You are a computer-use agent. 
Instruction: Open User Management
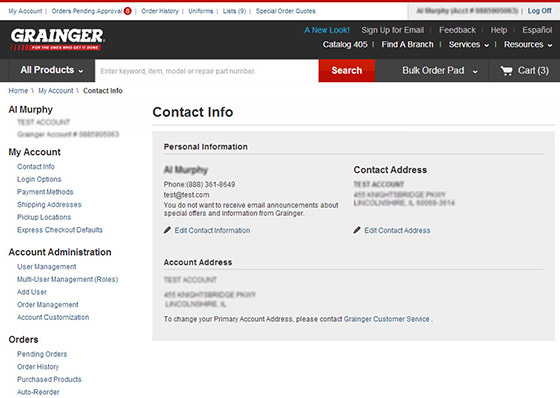46,267
